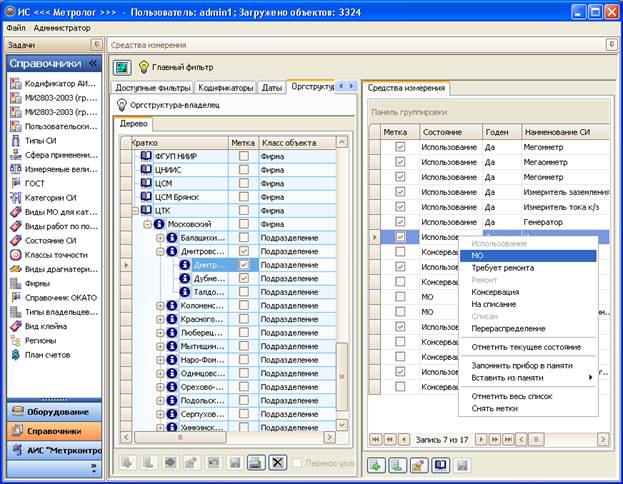
Task: Open Классы точности in the sidebar
Action: point(15,254)
